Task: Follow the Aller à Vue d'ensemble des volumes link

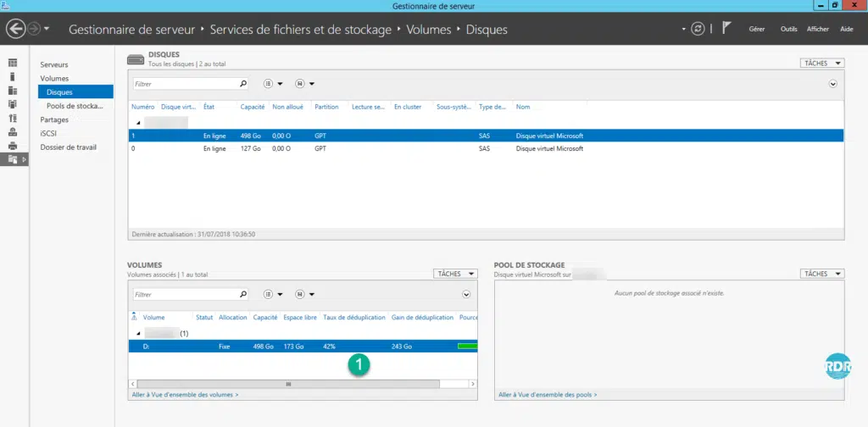Action: (186, 395)
